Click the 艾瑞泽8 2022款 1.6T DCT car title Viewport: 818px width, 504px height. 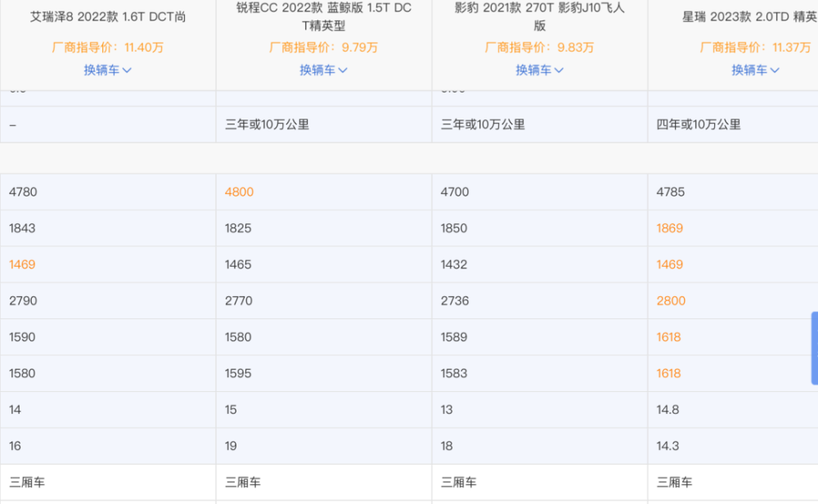pos(108,16)
